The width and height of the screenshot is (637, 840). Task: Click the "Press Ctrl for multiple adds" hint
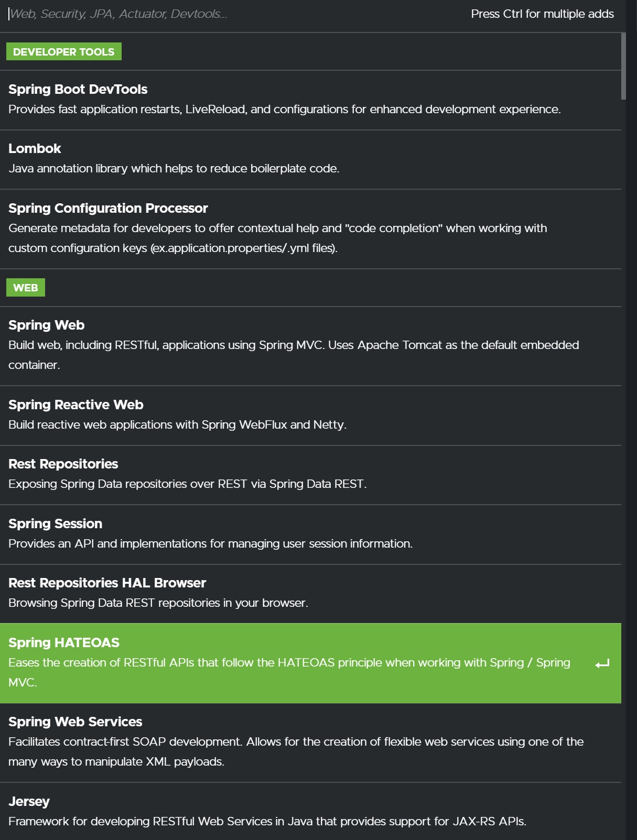[542, 14]
